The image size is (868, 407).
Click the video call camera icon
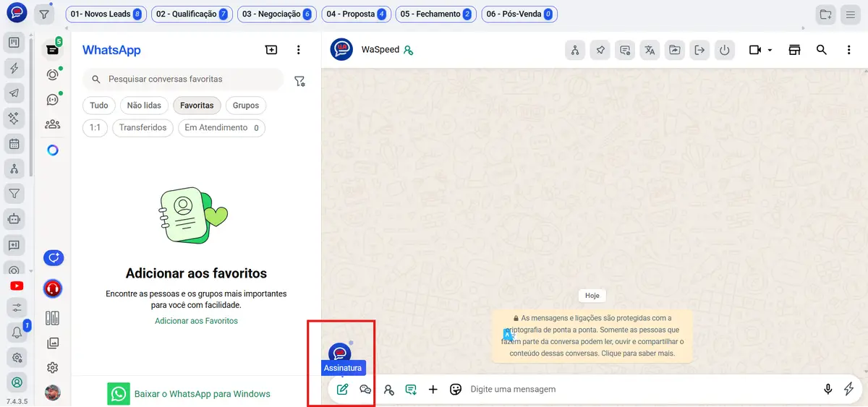(x=755, y=50)
